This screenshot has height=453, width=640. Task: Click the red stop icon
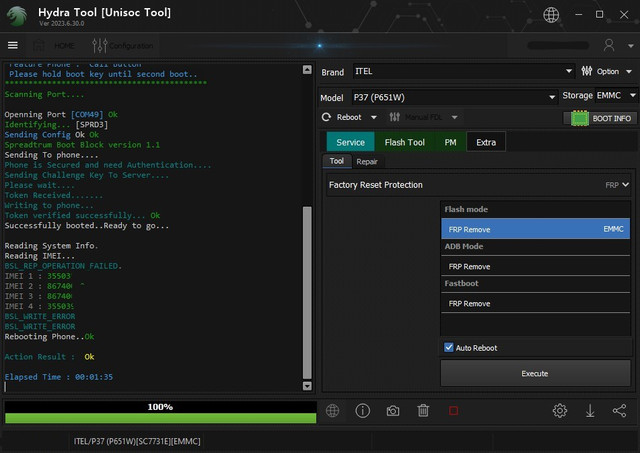click(x=453, y=411)
